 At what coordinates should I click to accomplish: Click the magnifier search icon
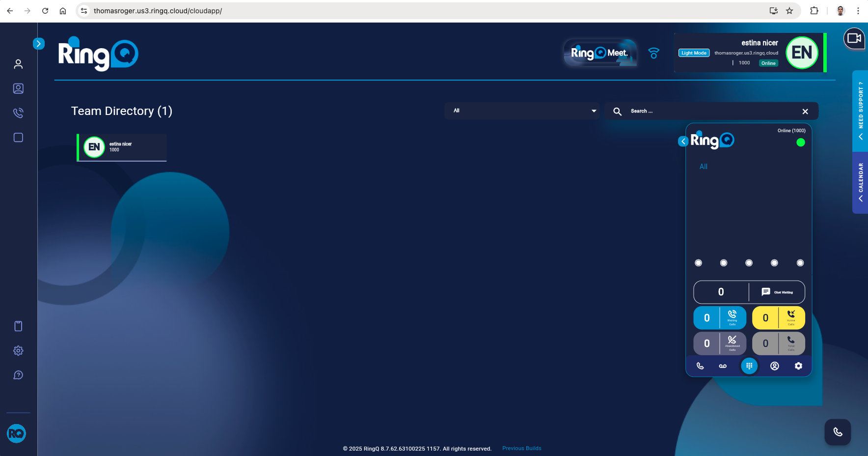pyautogui.click(x=618, y=112)
